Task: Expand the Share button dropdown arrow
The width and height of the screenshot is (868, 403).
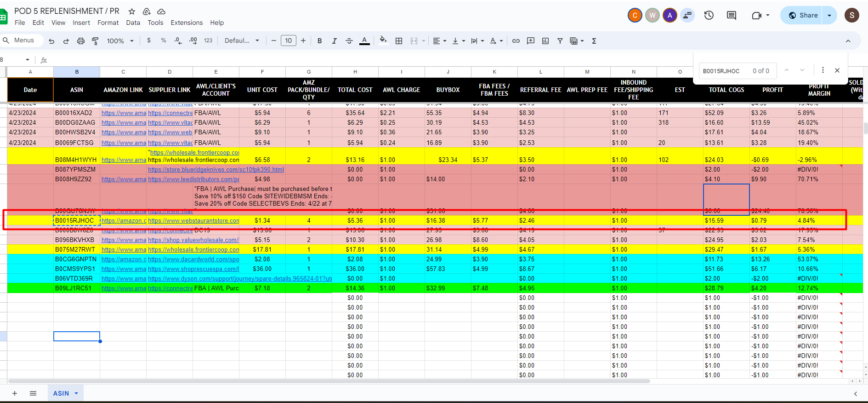Action: (829, 15)
